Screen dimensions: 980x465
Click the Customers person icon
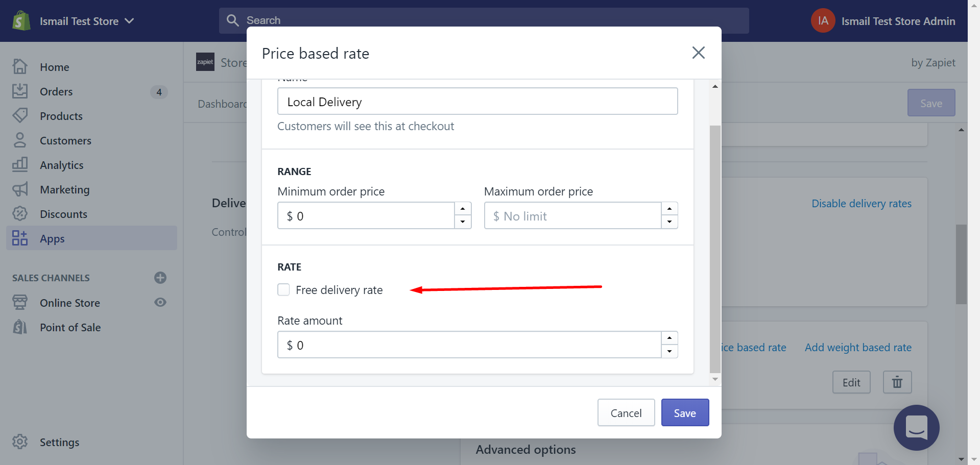(20, 140)
